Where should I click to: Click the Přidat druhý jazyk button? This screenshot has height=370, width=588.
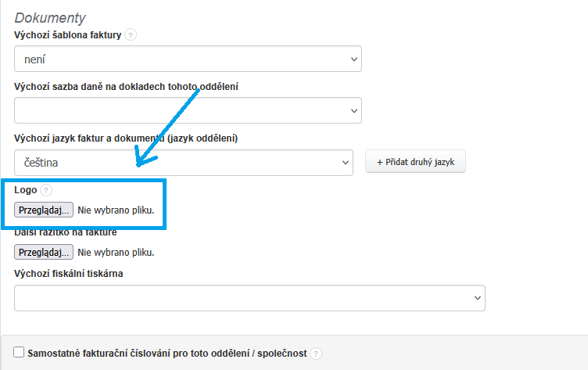click(415, 162)
